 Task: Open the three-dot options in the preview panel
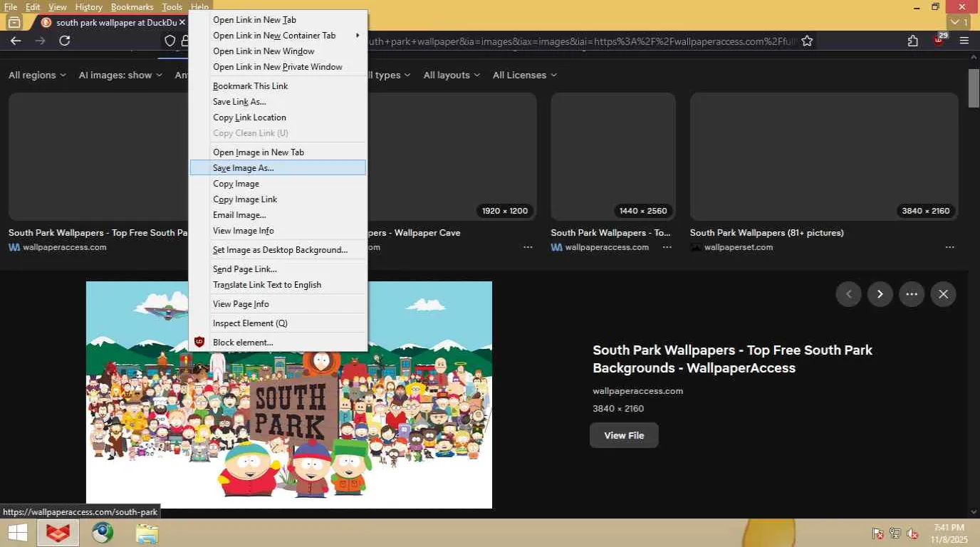click(912, 294)
